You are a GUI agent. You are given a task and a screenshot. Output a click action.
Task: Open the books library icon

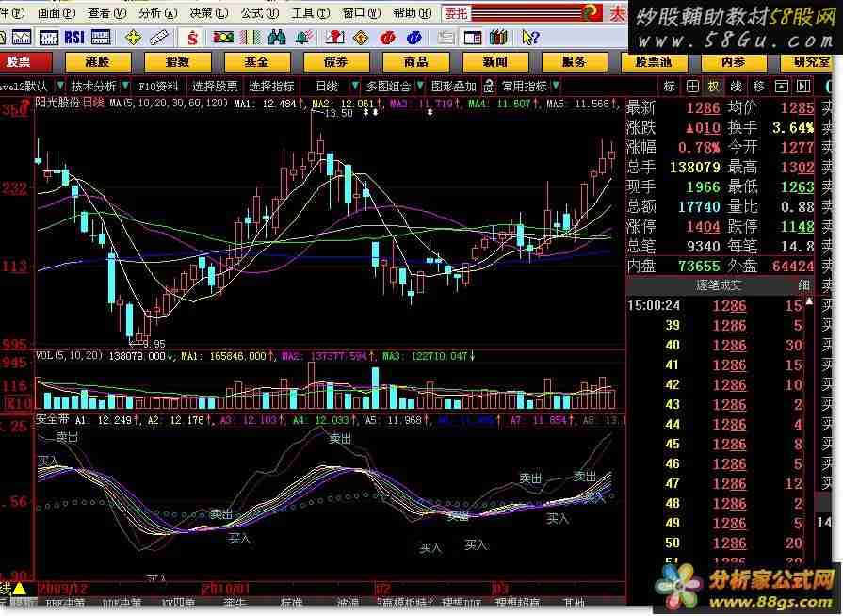[x=498, y=37]
